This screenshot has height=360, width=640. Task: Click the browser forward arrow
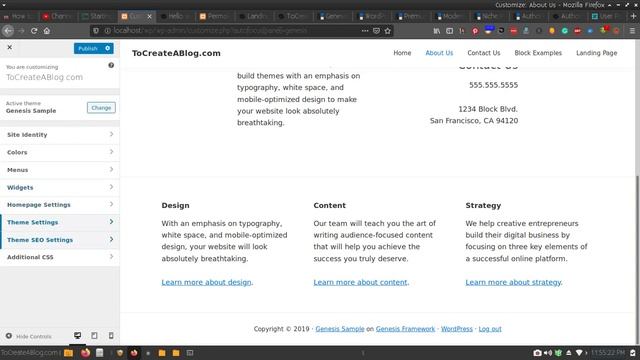[21, 31]
